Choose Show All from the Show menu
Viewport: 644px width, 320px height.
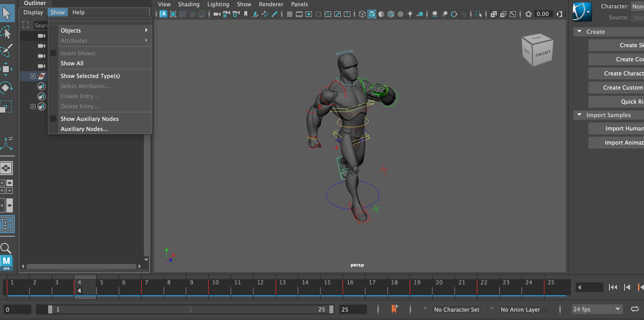(72, 63)
